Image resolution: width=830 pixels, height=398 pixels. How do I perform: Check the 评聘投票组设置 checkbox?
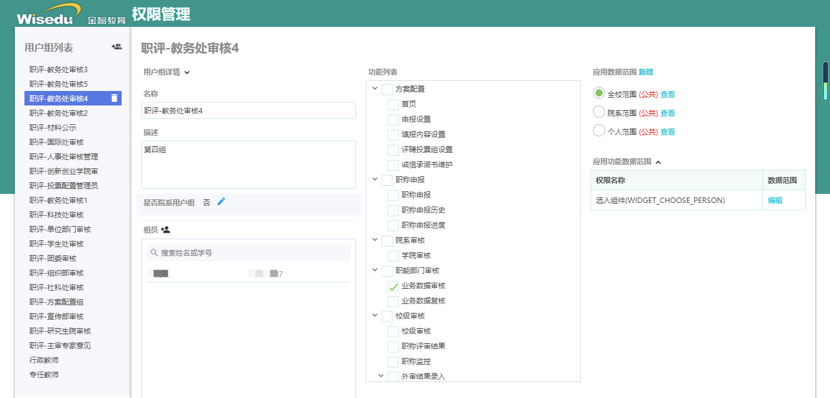pos(393,150)
